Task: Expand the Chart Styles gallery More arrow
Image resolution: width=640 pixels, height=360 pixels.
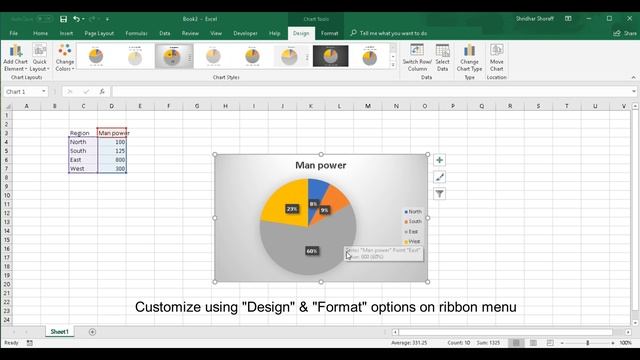Action: [393, 65]
